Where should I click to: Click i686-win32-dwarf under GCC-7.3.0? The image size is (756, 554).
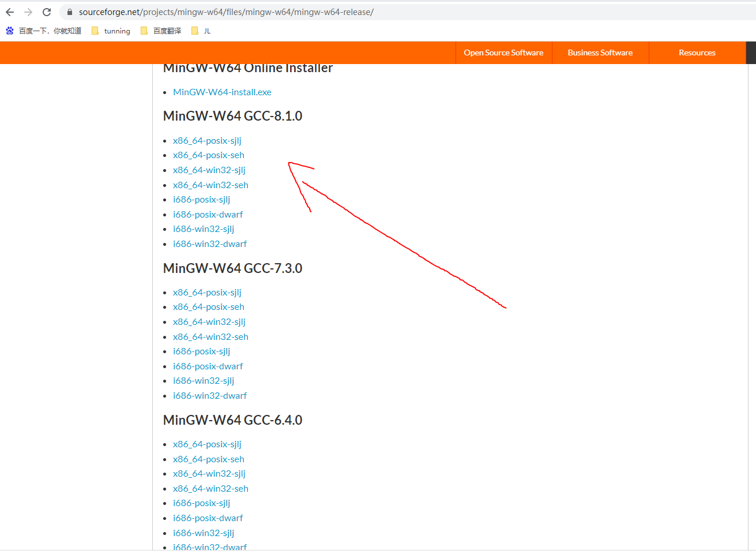tap(210, 396)
